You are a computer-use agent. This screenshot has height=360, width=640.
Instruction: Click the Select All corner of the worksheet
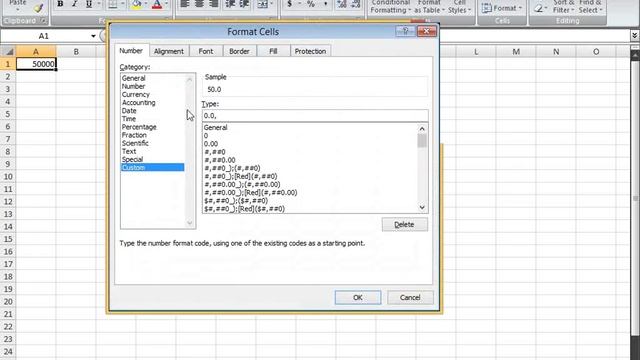coord(8,52)
